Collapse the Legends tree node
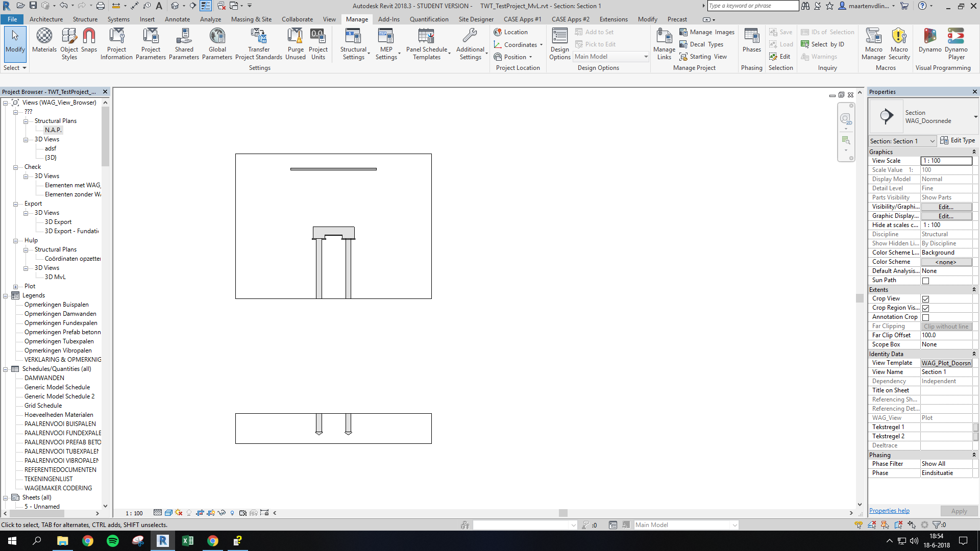 (x=5, y=295)
